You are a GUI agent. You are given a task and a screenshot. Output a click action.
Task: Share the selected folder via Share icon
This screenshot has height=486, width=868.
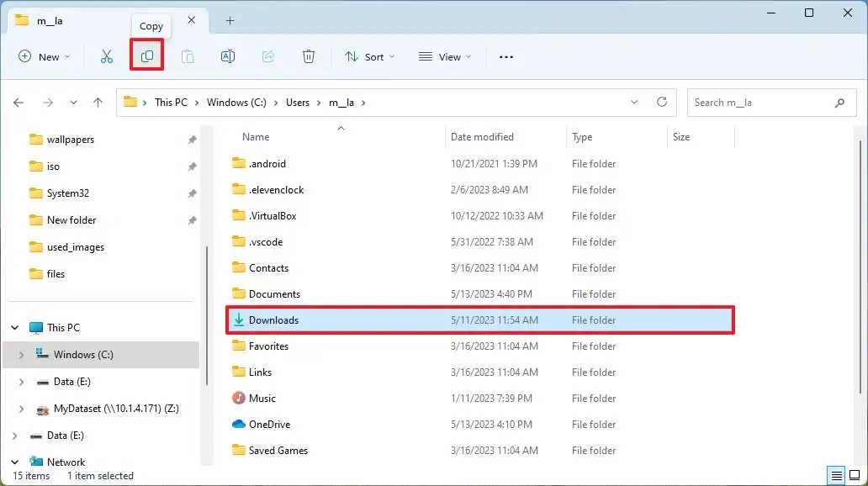pos(267,56)
